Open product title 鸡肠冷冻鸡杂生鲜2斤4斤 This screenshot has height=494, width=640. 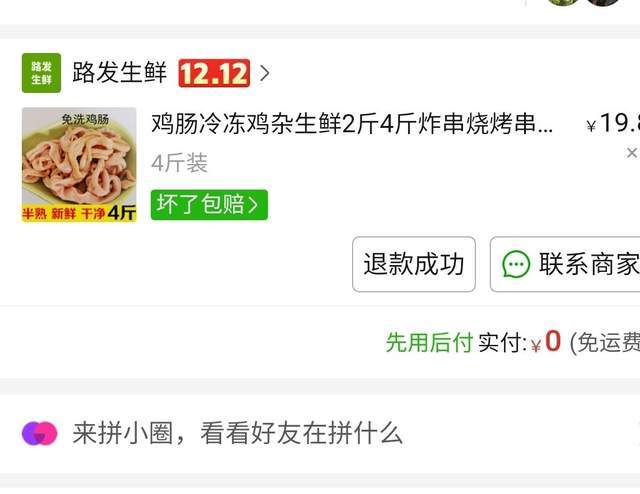[352, 124]
